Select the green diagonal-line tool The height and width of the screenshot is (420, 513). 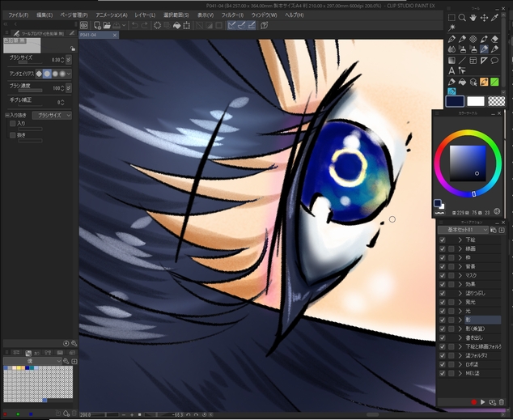click(x=494, y=82)
